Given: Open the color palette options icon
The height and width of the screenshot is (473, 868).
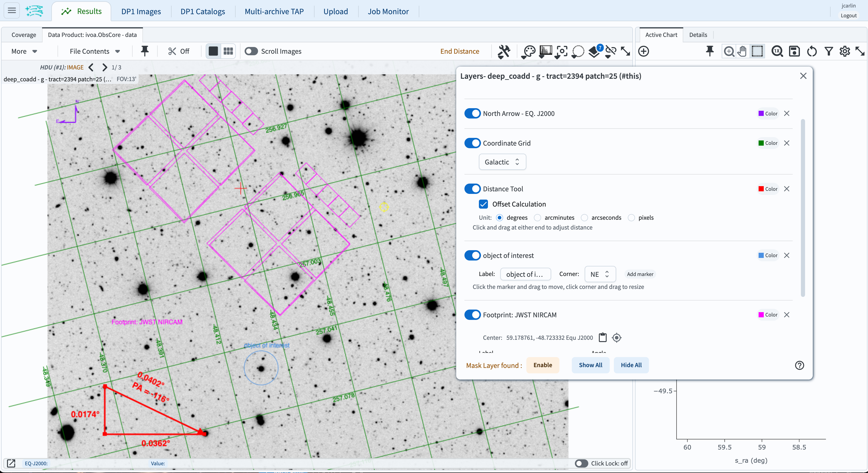Looking at the screenshot, I should [x=528, y=52].
